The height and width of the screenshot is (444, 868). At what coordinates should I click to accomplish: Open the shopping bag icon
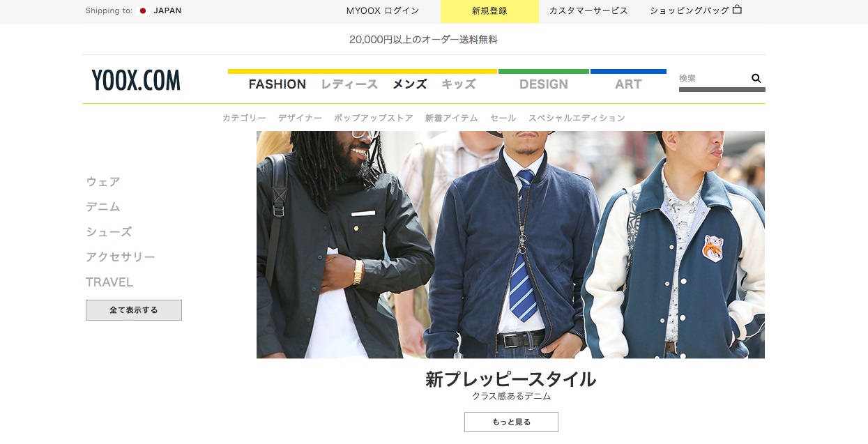pos(738,10)
